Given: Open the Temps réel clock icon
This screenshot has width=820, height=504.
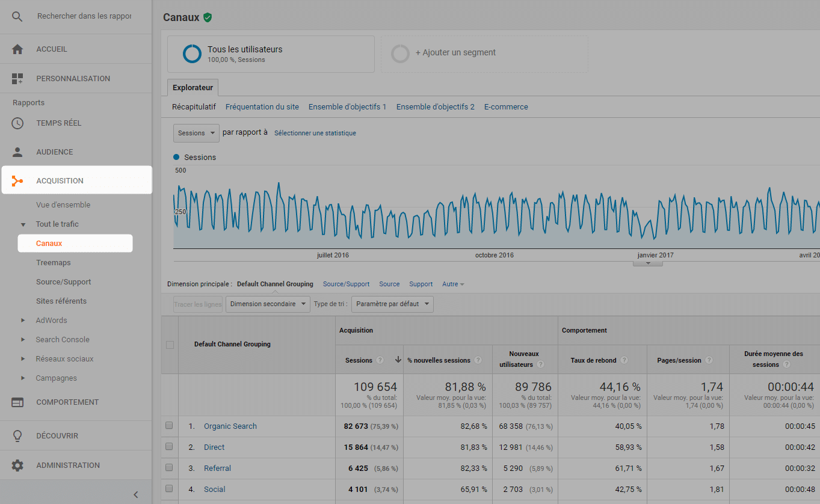Looking at the screenshot, I should [x=17, y=123].
